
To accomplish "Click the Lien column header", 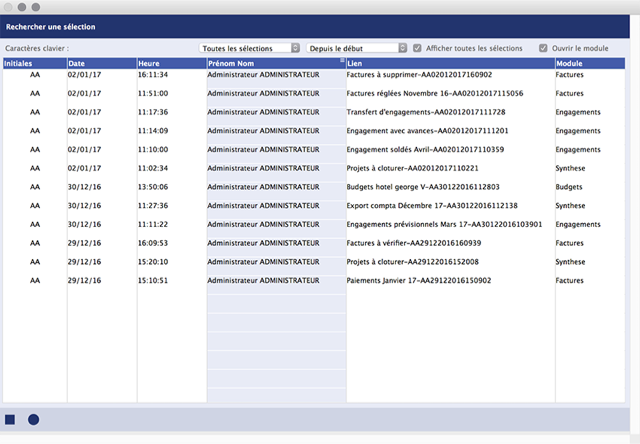I will (451, 63).
